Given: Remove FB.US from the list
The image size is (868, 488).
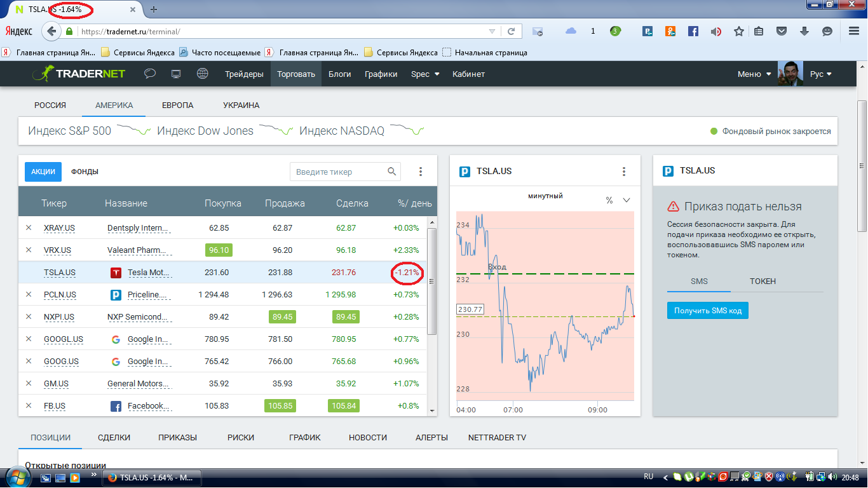Looking at the screenshot, I should tap(29, 405).
